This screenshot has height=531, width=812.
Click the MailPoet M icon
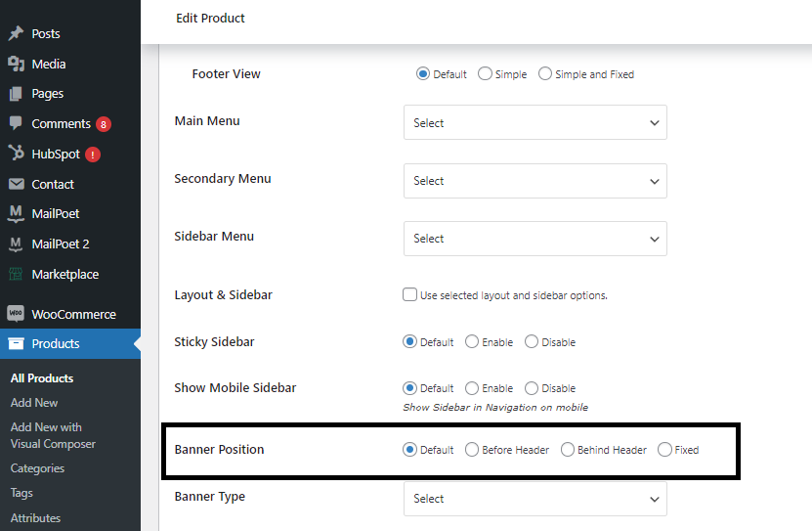pos(16,213)
